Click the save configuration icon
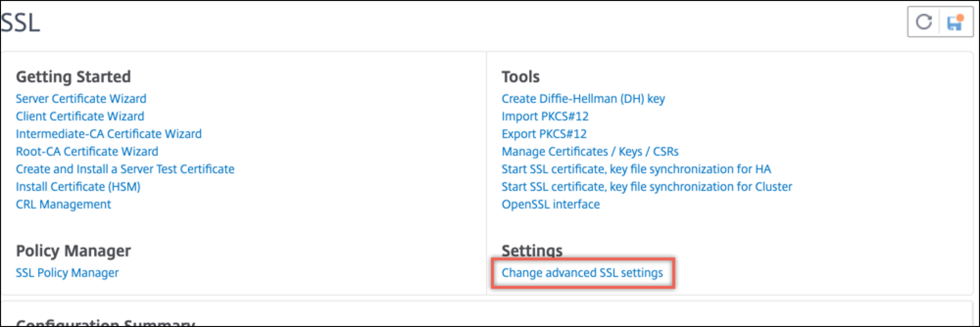The width and height of the screenshot is (980, 327). tap(955, 23)
